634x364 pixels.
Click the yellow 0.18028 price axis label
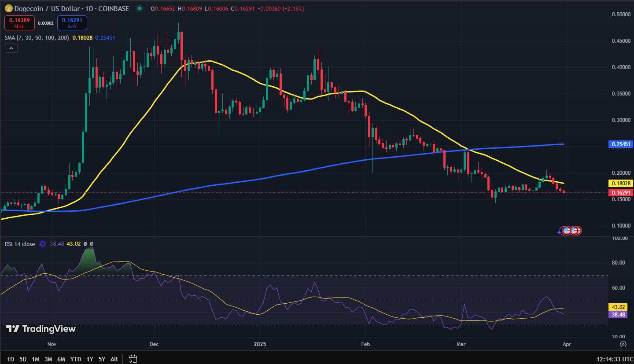pos(621,183)
